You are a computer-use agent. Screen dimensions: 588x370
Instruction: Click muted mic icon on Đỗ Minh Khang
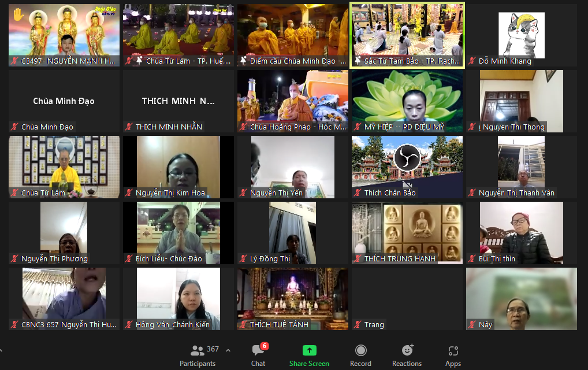[x=472, y=61]
